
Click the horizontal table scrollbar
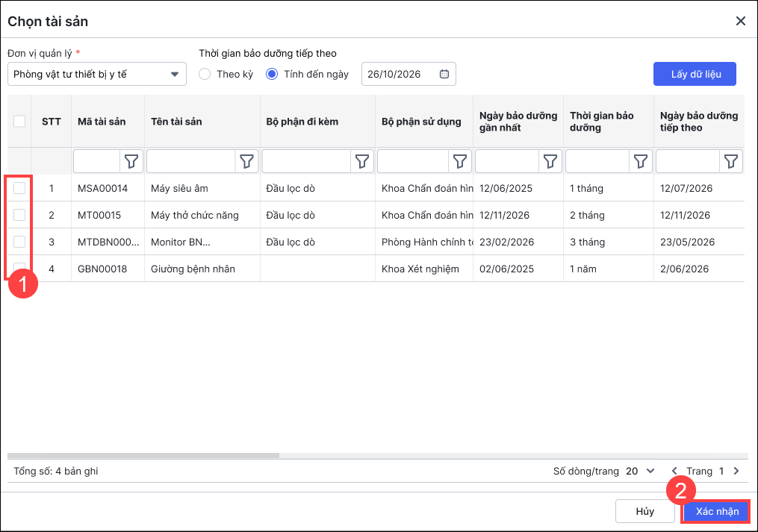click(143, 455)
